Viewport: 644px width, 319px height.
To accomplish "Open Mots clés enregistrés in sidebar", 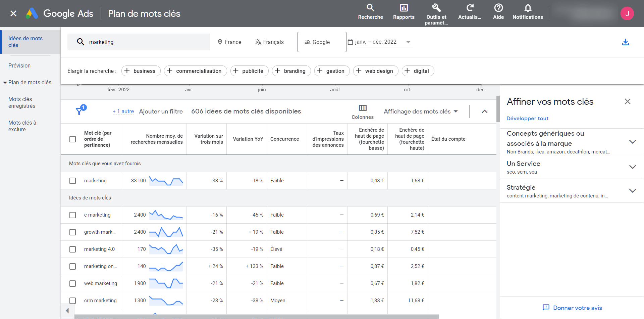I will tap(22, 103).
